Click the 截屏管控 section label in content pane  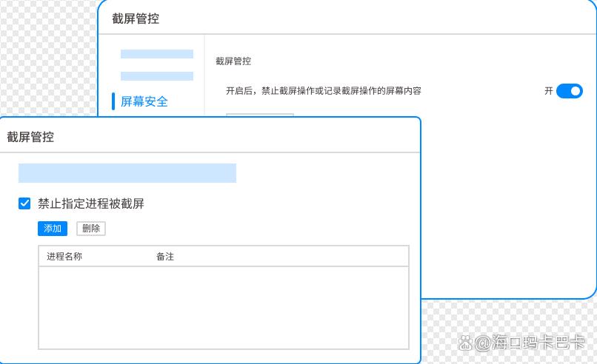click(x=233, y=61)
